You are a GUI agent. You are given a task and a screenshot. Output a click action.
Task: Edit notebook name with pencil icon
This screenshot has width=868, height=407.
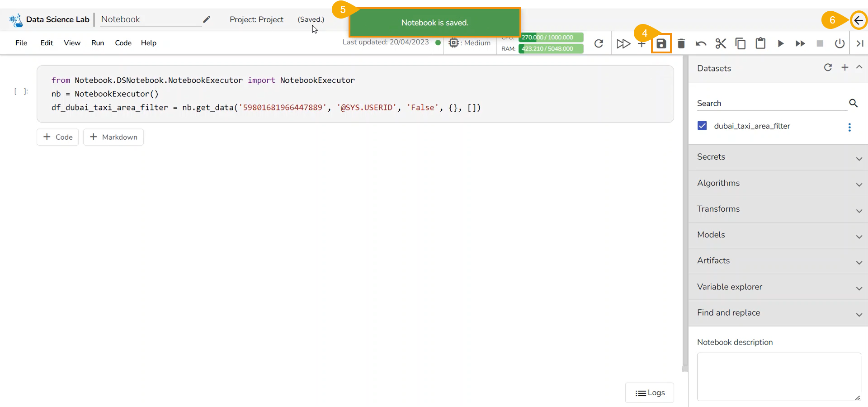coord(207,19)
